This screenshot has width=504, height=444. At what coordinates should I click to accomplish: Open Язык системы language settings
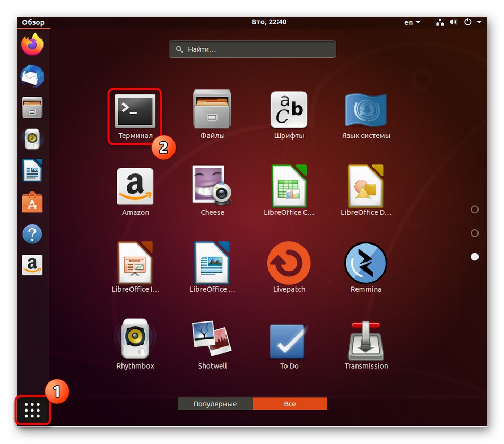(x=366, y=116)
